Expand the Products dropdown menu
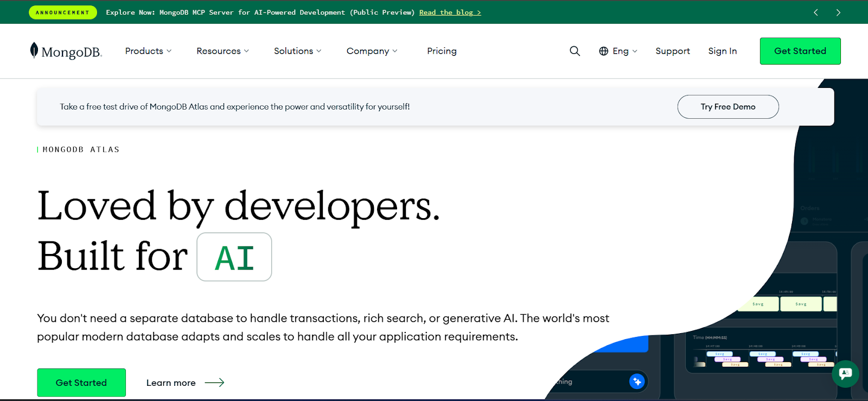868x401 pixels. click(x=148, y=51)
